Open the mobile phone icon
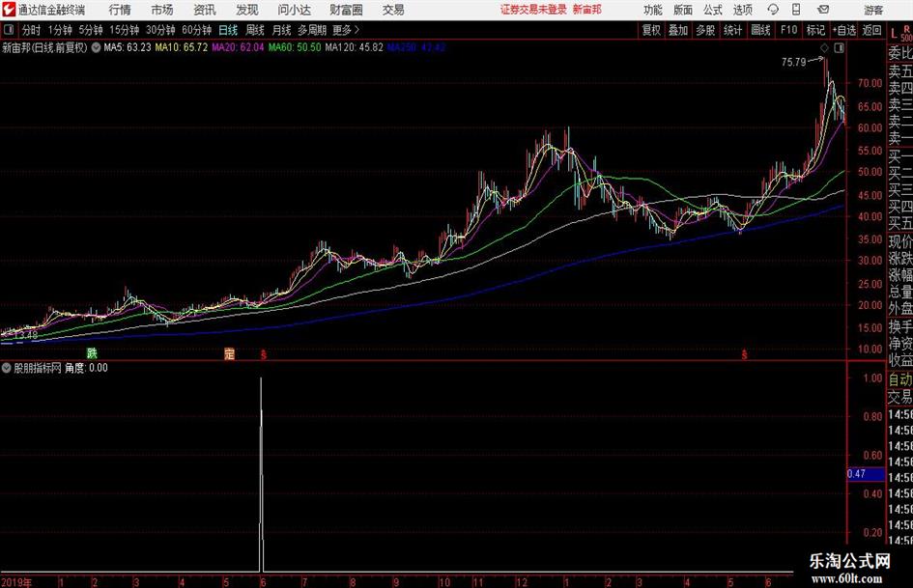This screenshot has width=913, height=588. [796, 10]
